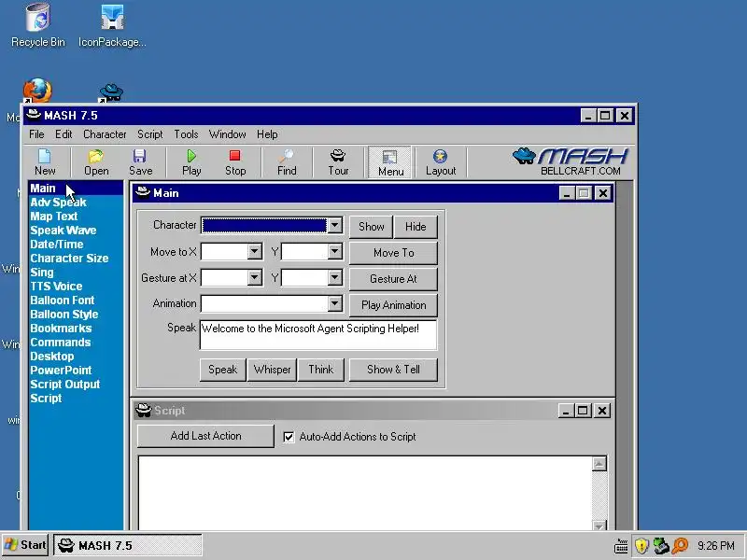Click the Show & Tell button

393,370
